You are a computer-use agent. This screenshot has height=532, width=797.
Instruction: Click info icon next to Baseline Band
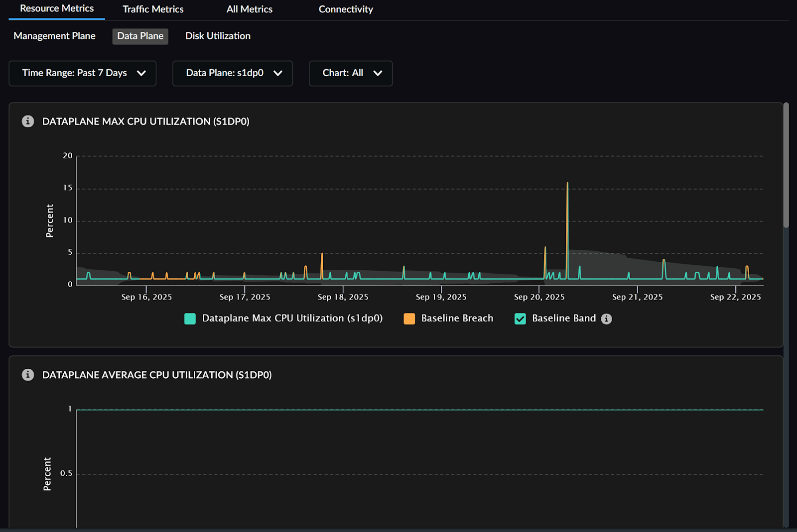point(606,319)
